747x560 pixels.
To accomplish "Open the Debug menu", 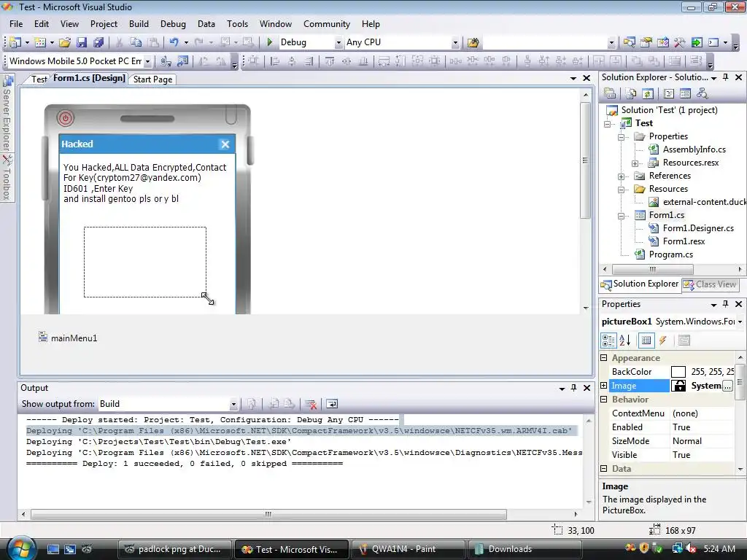I will tap(173, 24).
